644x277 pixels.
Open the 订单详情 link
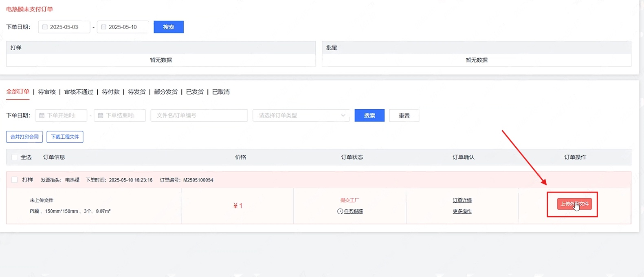click(462, 200)
